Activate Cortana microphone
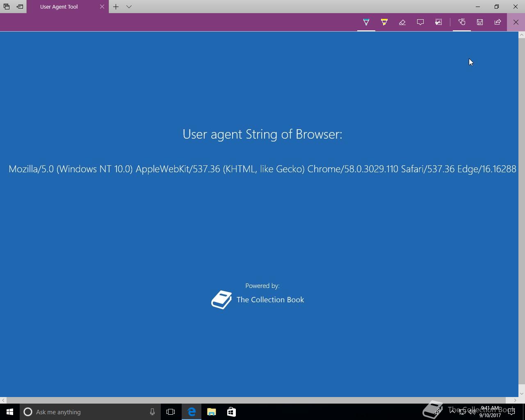525x420 pixels. click(x=152, y=412)
